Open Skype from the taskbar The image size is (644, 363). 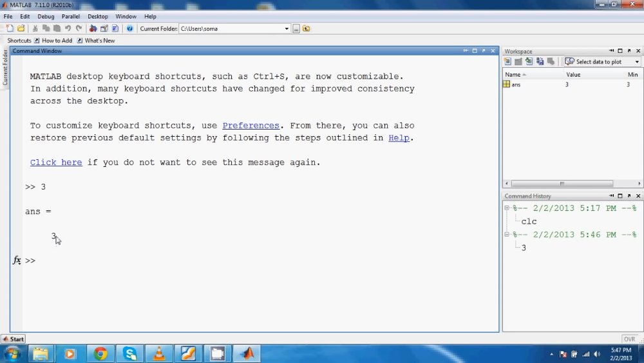pyautogui.click(x=130, y=353)
